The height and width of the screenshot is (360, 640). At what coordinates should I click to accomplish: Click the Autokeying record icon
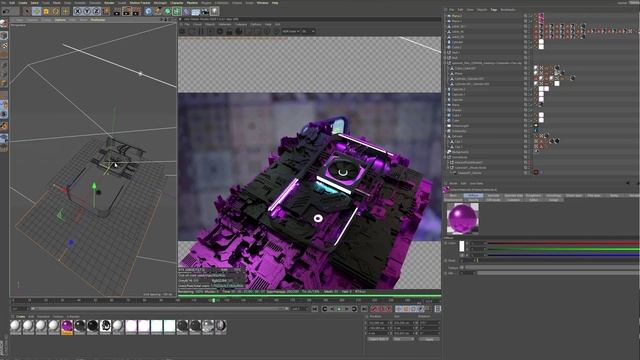(383, 309)
